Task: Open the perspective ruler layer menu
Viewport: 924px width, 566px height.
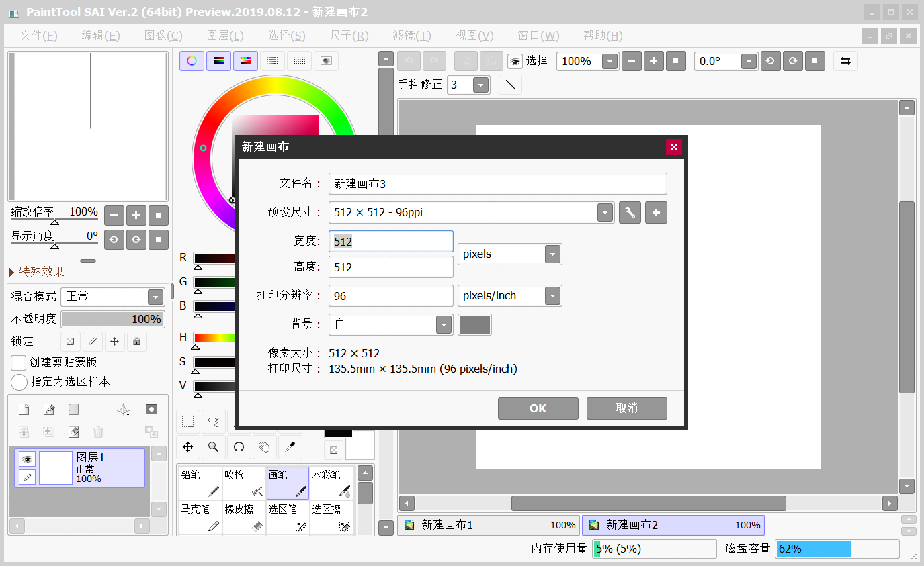Action: tap(124, 410)
